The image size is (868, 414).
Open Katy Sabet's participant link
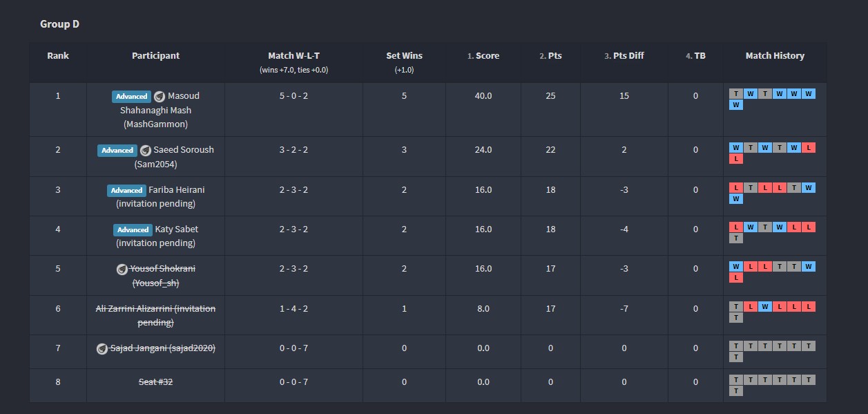176,229
